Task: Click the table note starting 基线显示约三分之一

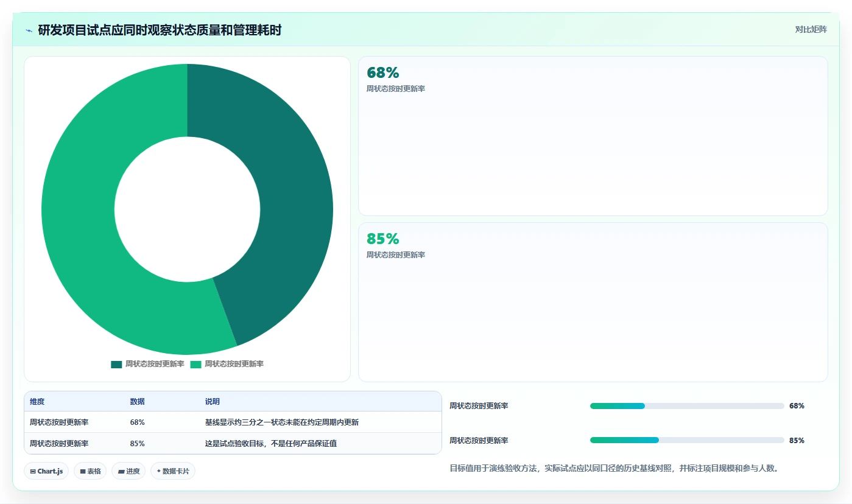Action: 282,422
